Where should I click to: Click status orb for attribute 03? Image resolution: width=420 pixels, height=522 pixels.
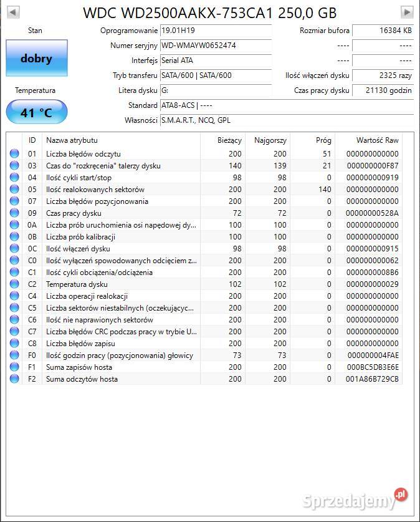(x=14, y=165)
